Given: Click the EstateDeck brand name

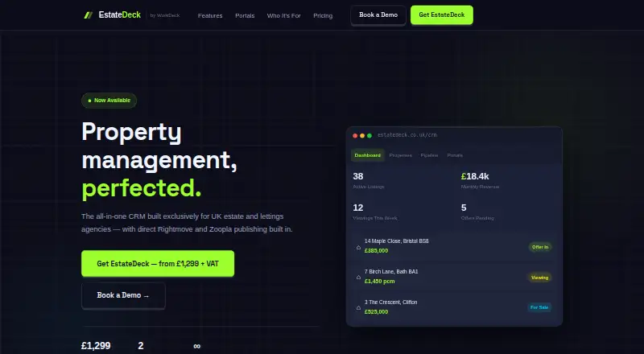Looking at the screenshot, I should click(119, 14).
